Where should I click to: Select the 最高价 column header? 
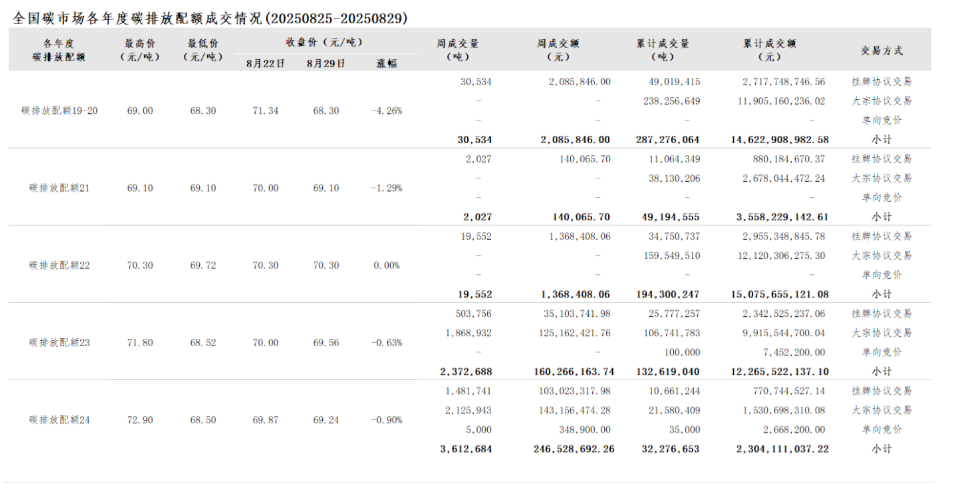139,50
